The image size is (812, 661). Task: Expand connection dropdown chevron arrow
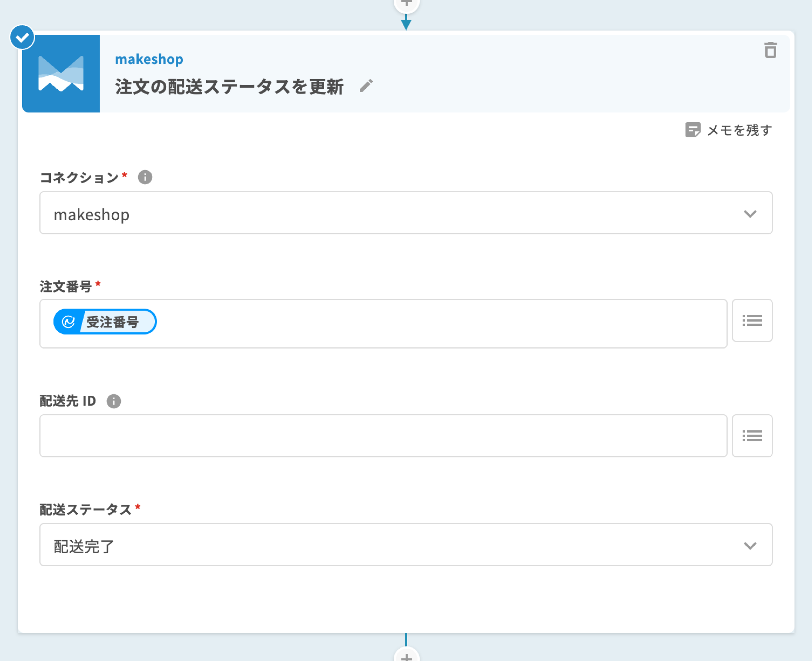(x=750, y=214)
